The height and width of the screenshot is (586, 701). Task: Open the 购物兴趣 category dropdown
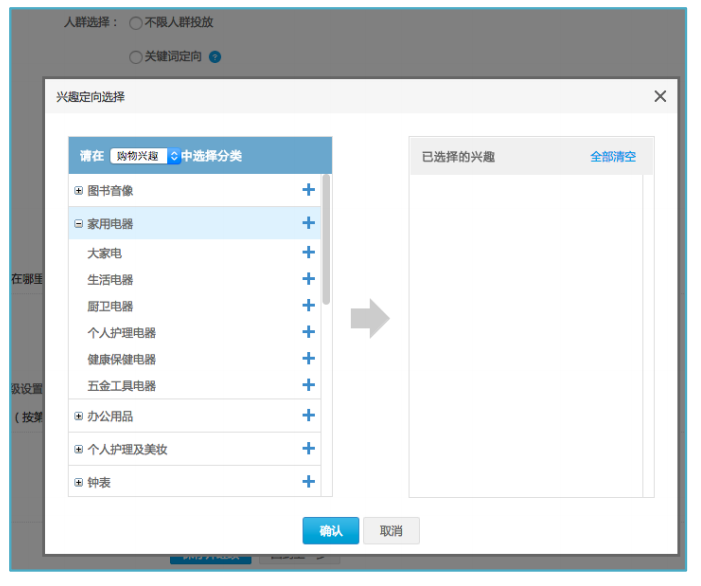click(144, 156)
